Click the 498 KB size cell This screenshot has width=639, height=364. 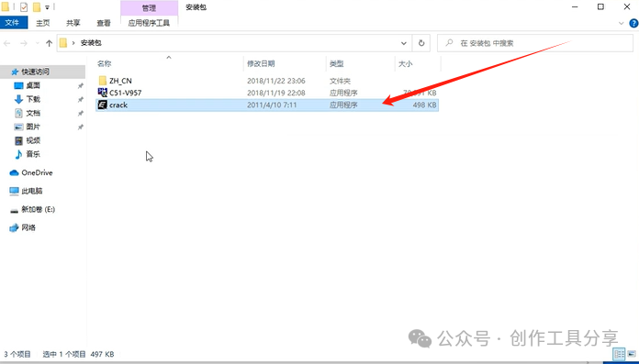click(424, 105)
